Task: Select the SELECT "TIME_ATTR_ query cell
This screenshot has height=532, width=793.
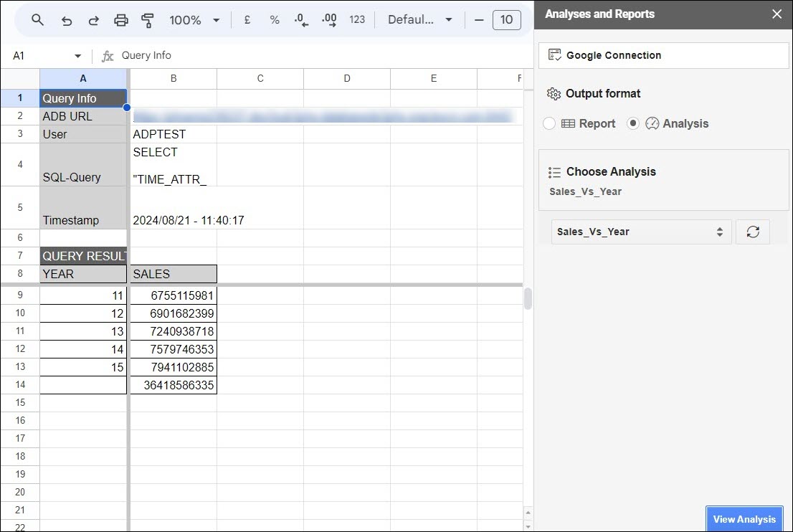Action: [174, 165]
